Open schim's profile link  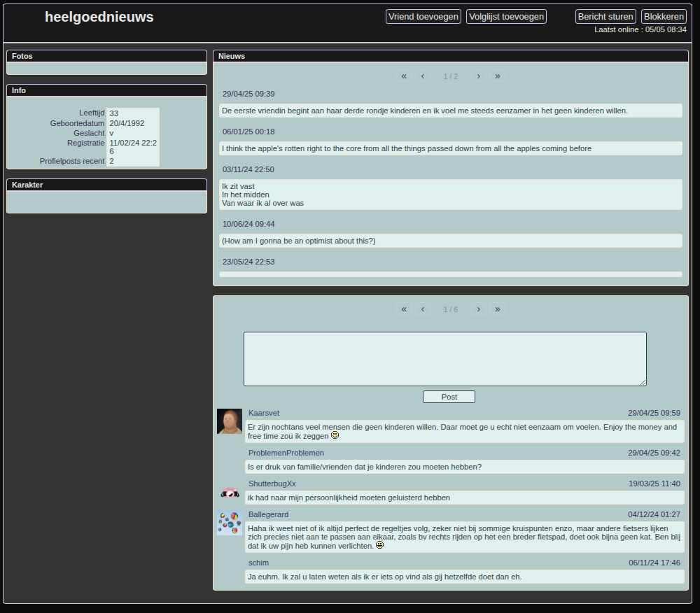(x=258, y=563)
